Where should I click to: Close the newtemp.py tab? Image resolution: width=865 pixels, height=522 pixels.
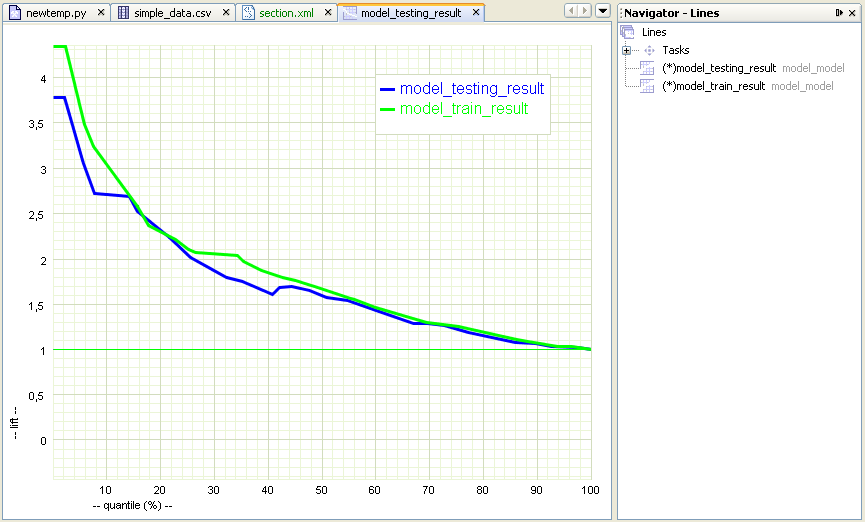[x=101, y=12]
